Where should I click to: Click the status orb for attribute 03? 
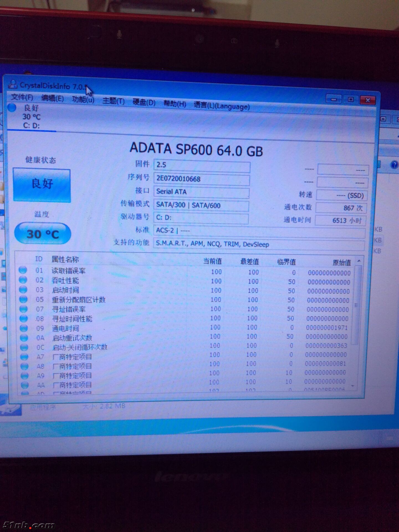coord(23,290)
